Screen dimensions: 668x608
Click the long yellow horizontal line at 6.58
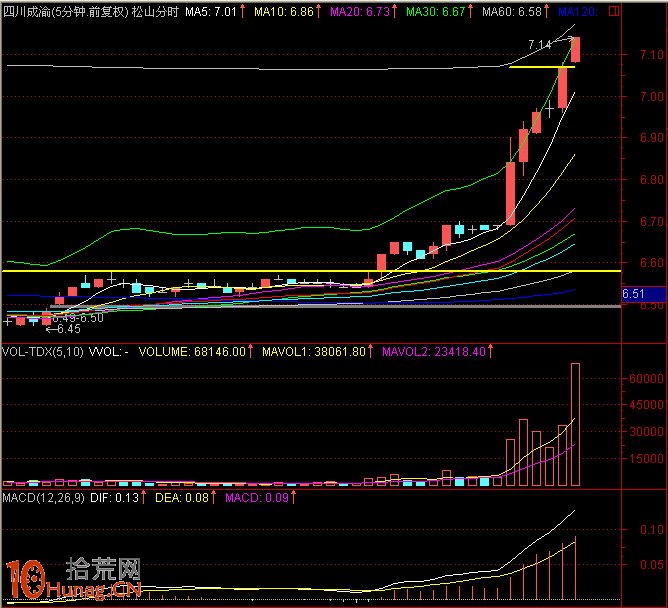311,271
